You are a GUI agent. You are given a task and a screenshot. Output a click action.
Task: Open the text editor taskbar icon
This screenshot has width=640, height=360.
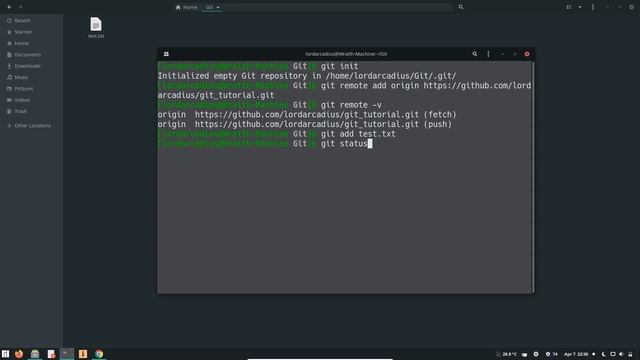(51, 354)
